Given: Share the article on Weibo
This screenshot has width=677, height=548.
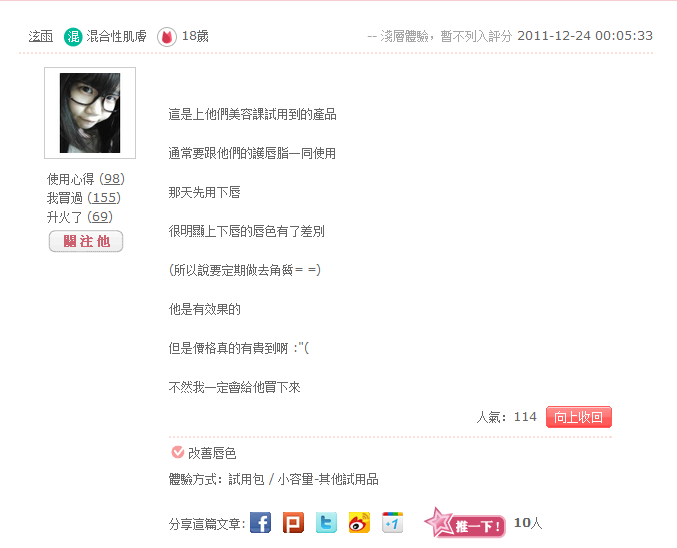Looking at the screenshot, I should (359, 523).
